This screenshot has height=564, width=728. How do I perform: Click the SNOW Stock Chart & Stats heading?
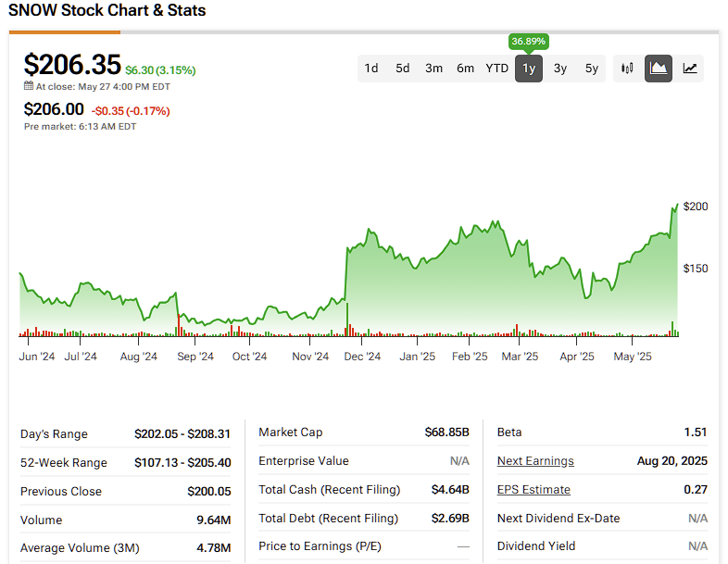click(x=107, y=10)
